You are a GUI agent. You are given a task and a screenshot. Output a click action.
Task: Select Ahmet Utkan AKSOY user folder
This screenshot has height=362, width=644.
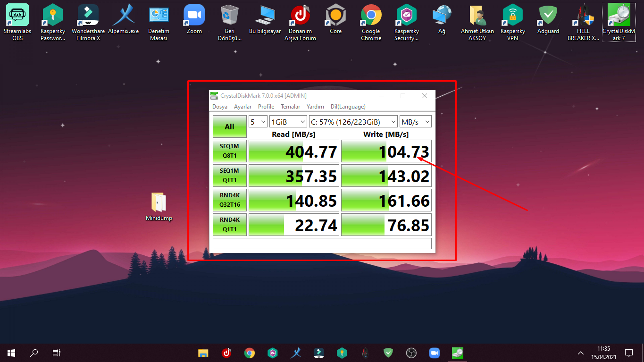pyautogui.click(x=477, y=22)
